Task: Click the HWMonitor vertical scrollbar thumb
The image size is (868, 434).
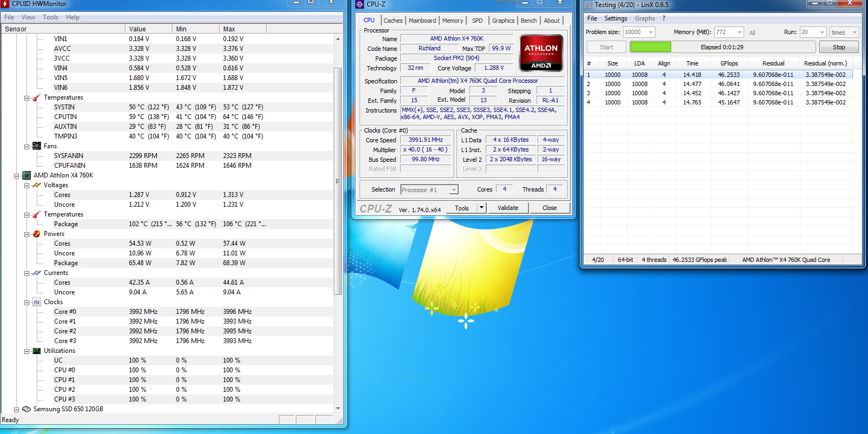Action: [337, 181]
